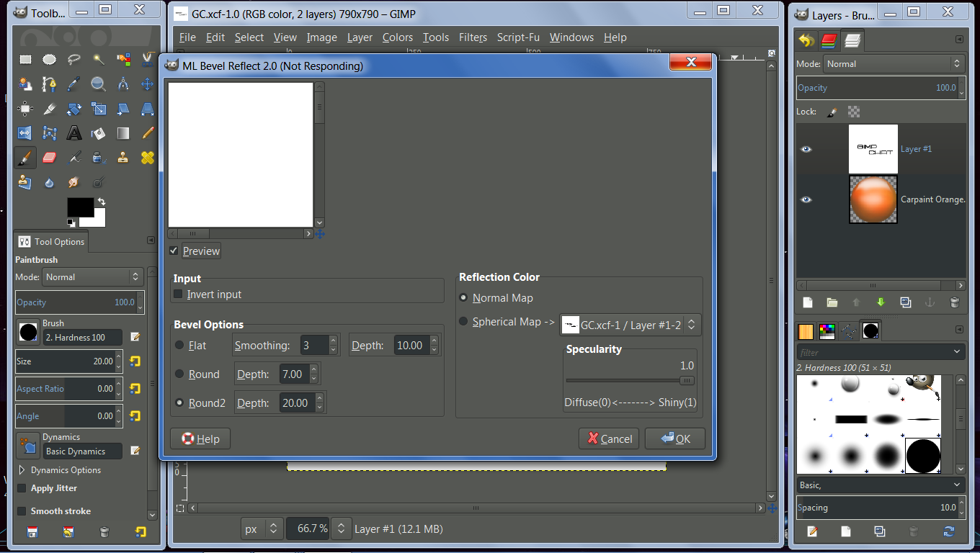This screenshot has width=980, height=553.
Task: Select the Color Picker eyedropper tool
Action: (74, 84)
